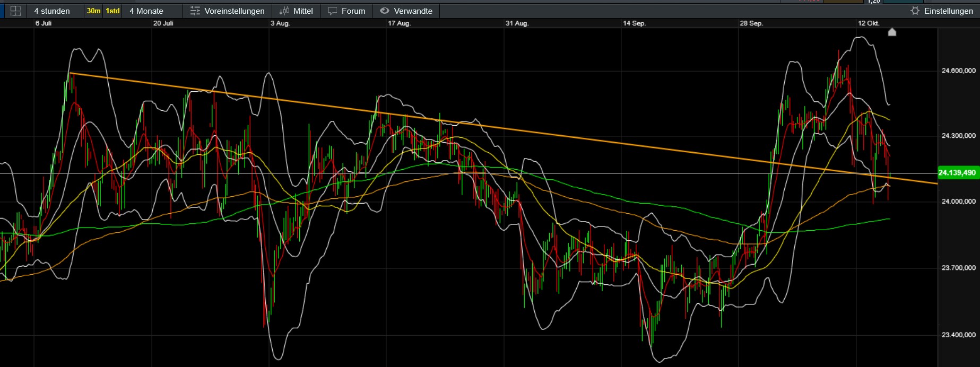980x367 pixels.
Task: Toggle the 30m interval button
Action: coord(93,11)
